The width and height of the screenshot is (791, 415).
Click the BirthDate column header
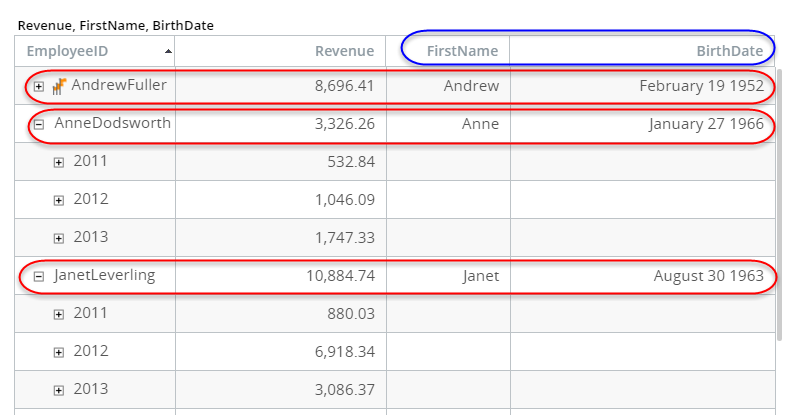tap(730, 50)
